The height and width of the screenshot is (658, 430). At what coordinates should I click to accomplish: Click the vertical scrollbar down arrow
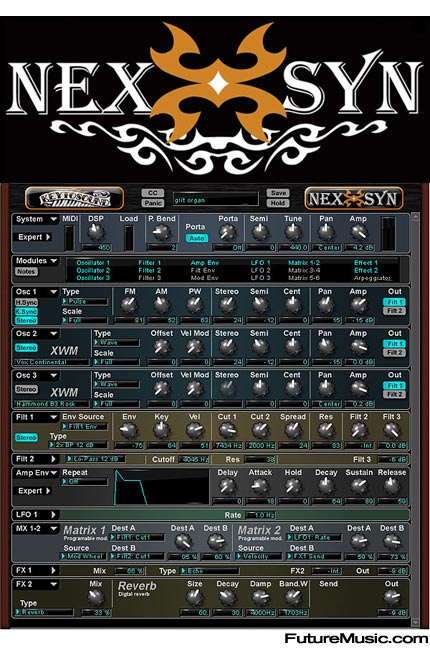point(415,622)
